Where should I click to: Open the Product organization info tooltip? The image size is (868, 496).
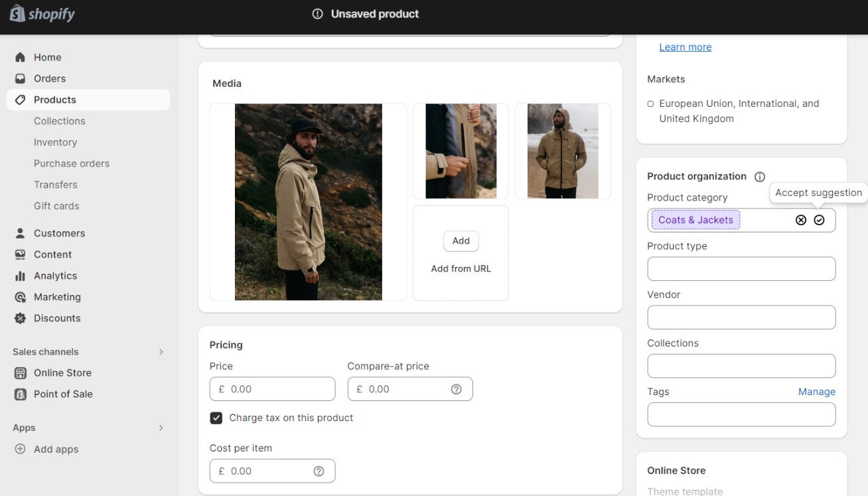(x=759, y=176)
